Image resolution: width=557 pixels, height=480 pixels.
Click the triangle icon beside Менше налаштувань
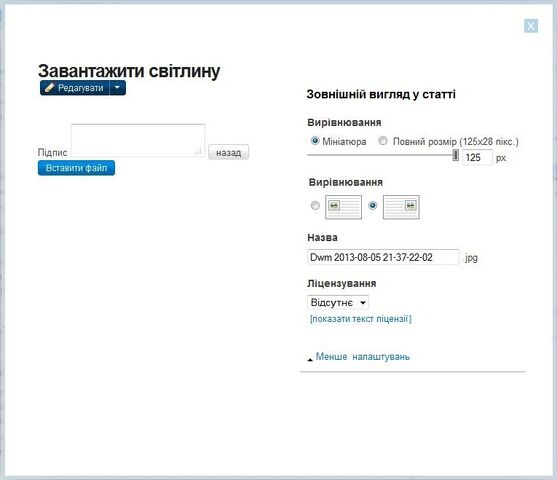[310, 360]
